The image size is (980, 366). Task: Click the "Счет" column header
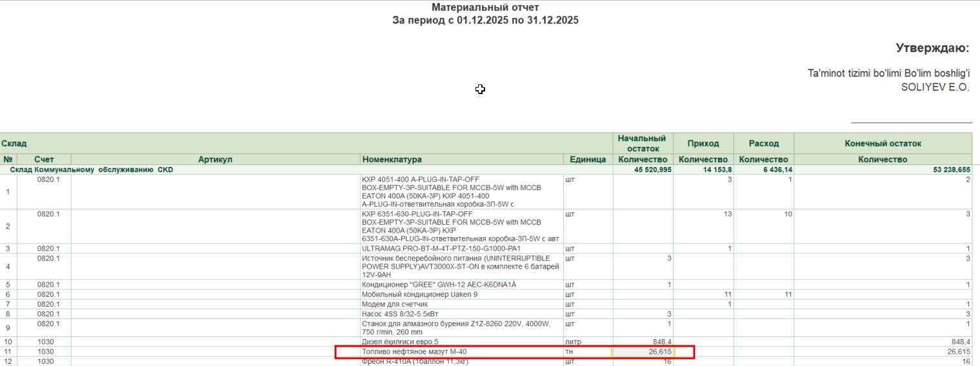(x=45, y=159)
